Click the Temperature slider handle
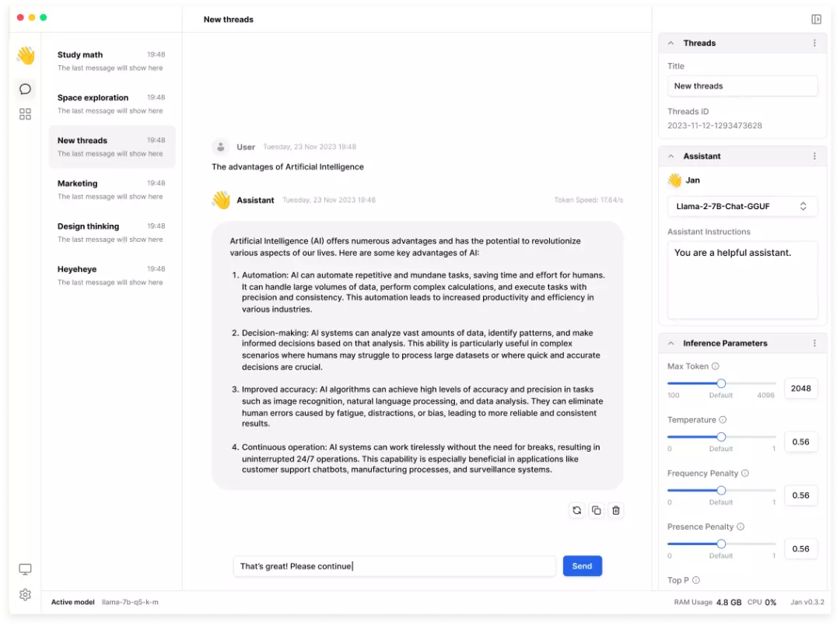 721,437
